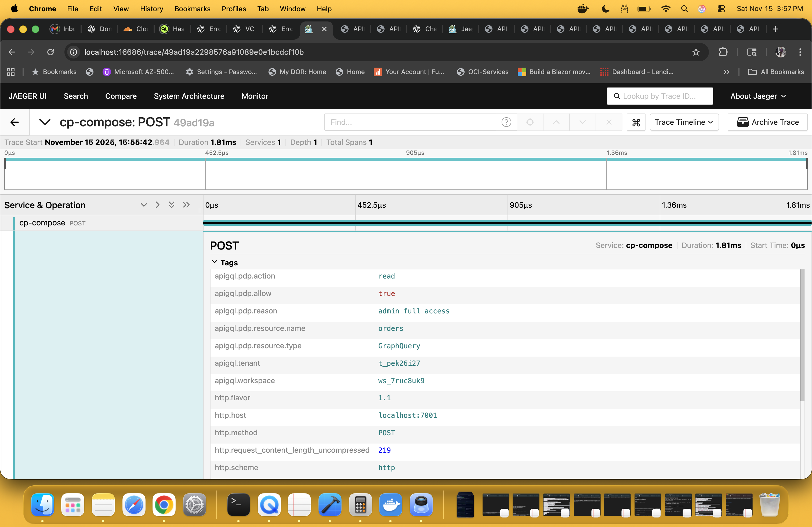Open keyboard shortcuts via command key icon

[x=636, y=122]
